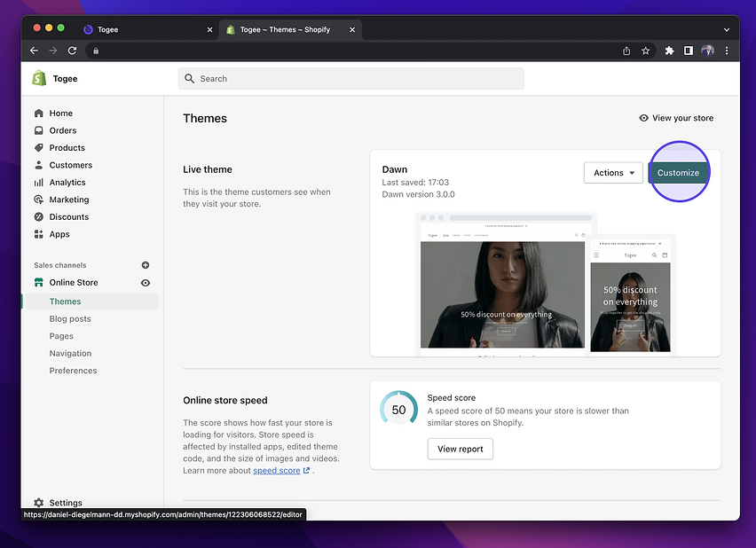Viewport: 756px width, 548px height.
Task: Click the View report button
Action: click(460, 449)
